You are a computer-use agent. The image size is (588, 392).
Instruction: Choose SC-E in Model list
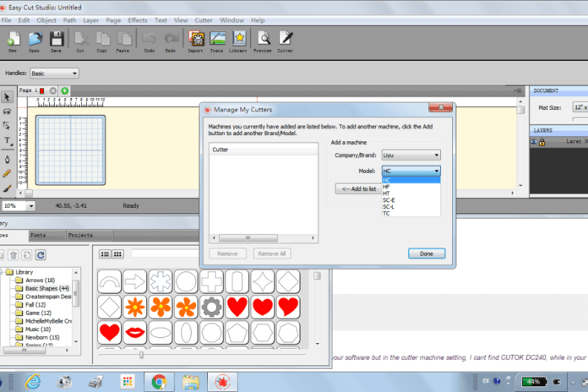click(x=411, y=200)
